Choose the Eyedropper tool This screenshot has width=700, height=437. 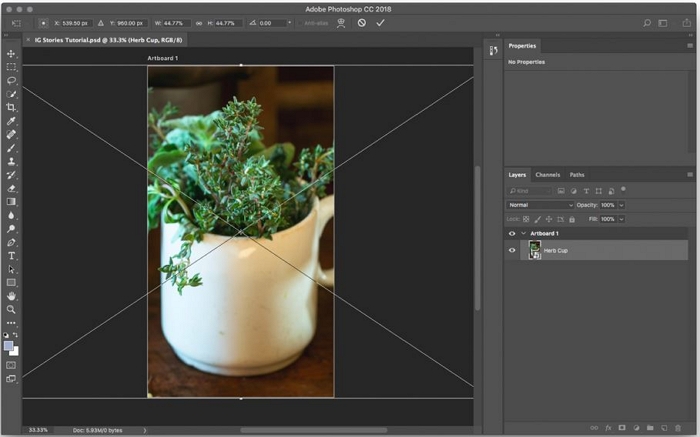click(x=11, y=121)
